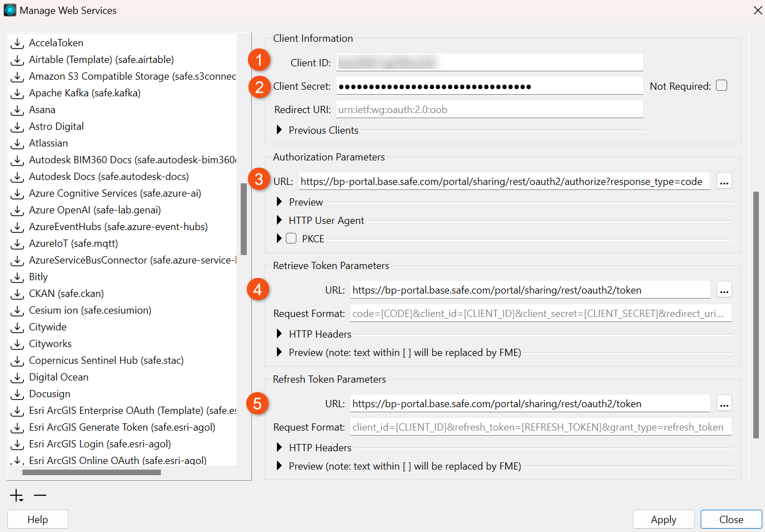The height and width of the screenshot is (532, 765).
Task: Click download icon beside Cityworks
Action: coord(17,344)
